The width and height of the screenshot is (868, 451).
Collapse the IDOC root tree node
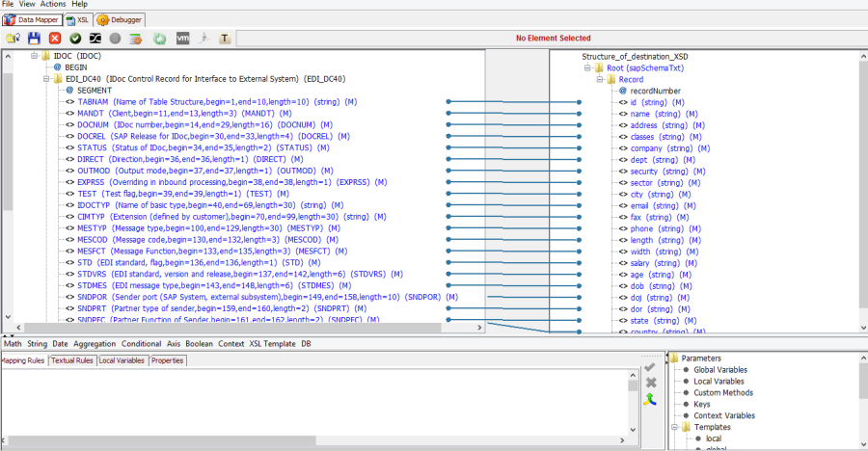(33, 56)
